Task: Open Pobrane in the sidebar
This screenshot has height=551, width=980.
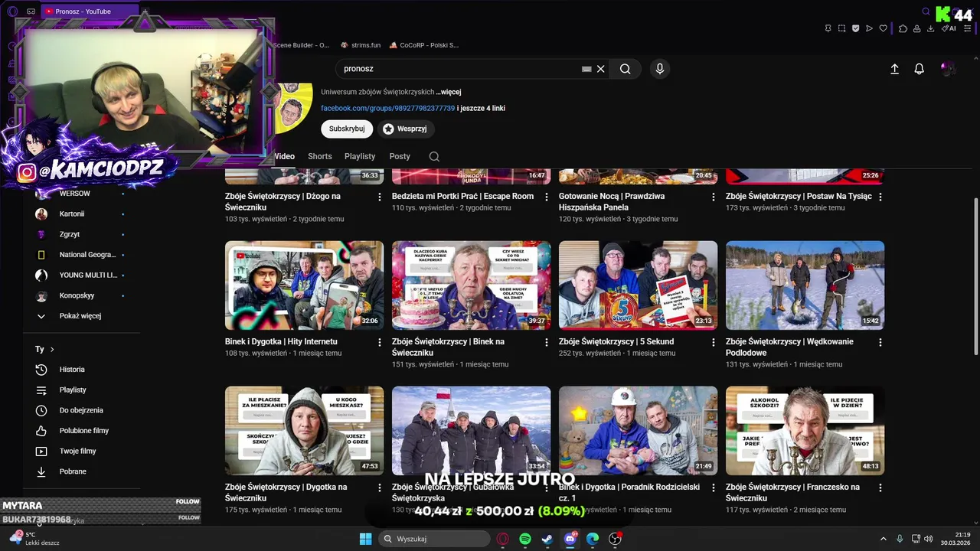Action: [73, 471]
